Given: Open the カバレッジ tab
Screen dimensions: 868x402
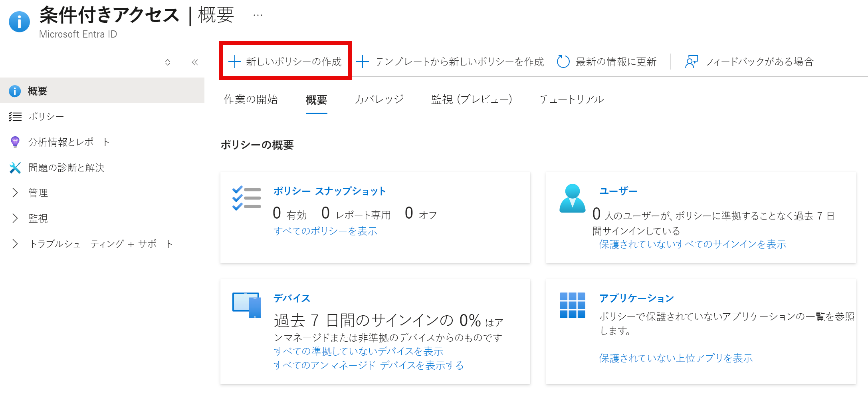Looking at the screenshot, I should [379, 100].
